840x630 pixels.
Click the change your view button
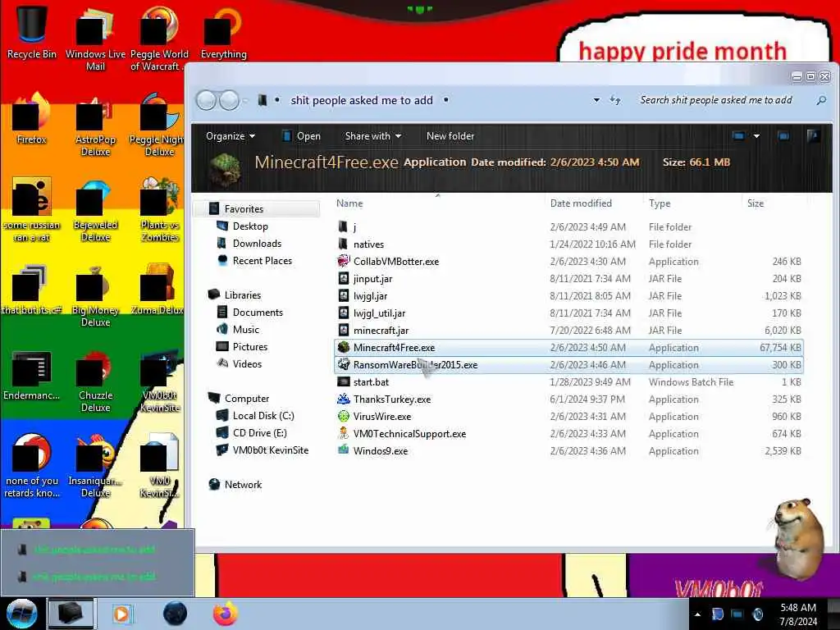[739, 136]
